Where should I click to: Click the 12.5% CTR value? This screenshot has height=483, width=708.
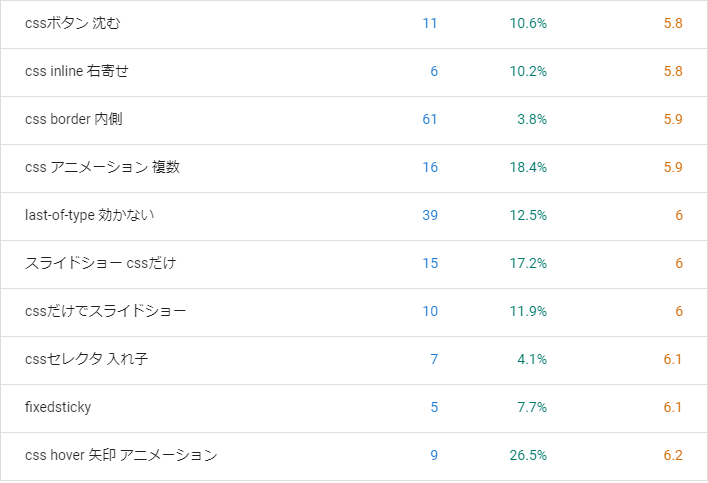click(528, 215)
